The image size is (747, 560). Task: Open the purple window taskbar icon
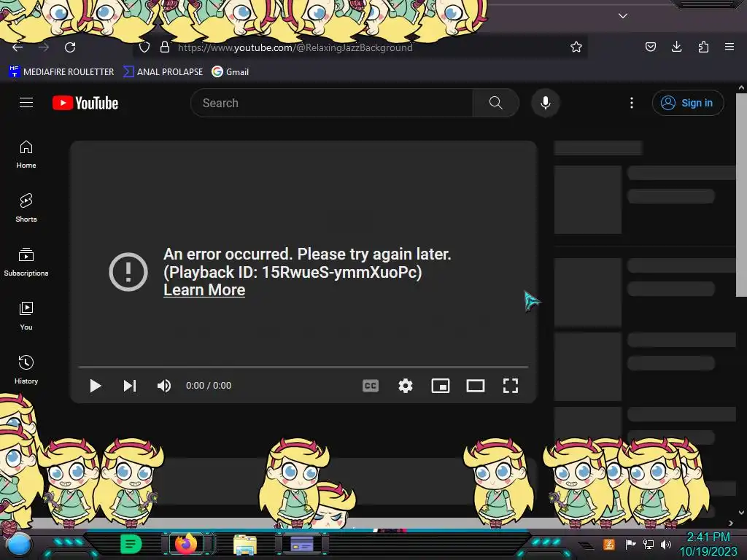coord(302,544)
